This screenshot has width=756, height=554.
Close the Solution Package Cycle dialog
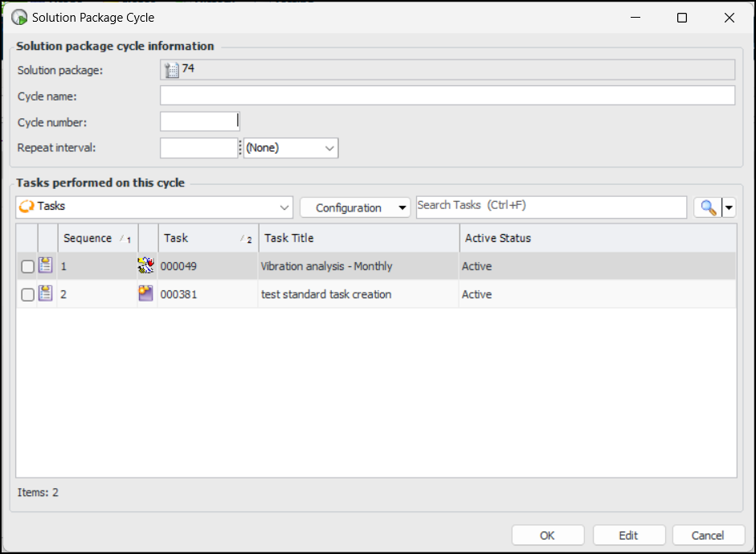(x=729, y=18)
